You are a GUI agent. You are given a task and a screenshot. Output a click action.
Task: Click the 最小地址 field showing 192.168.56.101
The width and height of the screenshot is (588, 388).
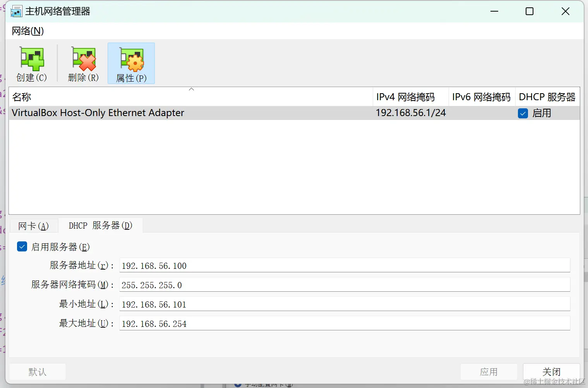(345, 304)
